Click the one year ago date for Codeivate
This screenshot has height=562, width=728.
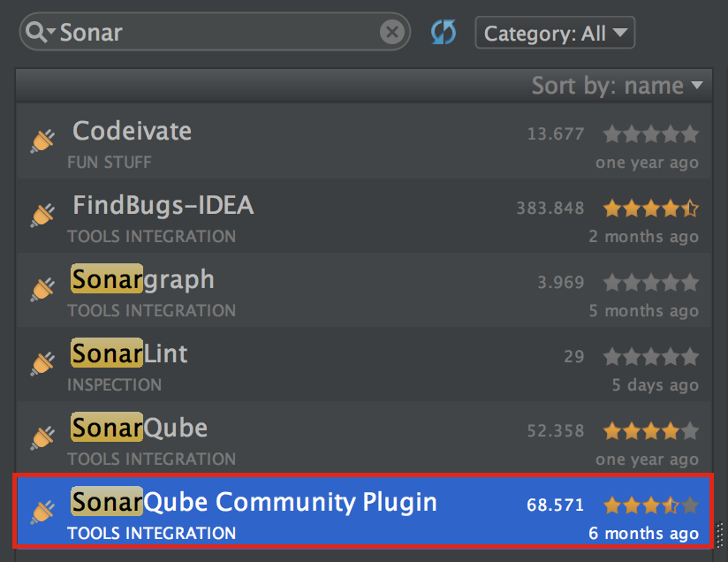pos(648,163)
